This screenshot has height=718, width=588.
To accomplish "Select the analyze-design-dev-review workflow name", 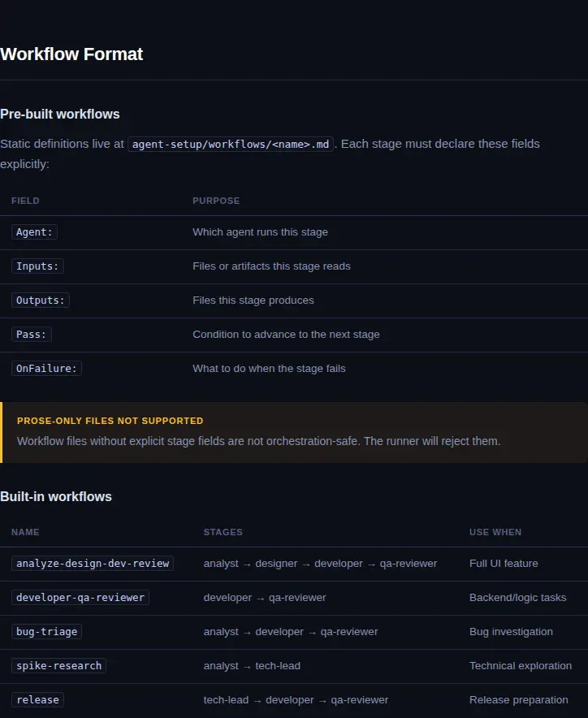I will [x=93, y=564].
